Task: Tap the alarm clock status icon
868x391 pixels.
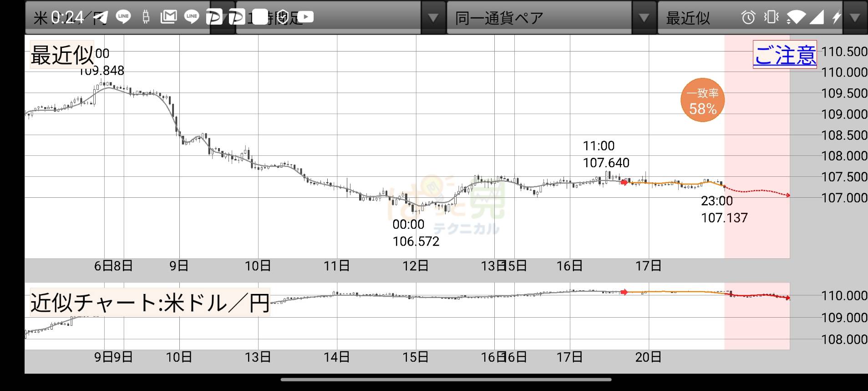Action: [x=748, y=17]
